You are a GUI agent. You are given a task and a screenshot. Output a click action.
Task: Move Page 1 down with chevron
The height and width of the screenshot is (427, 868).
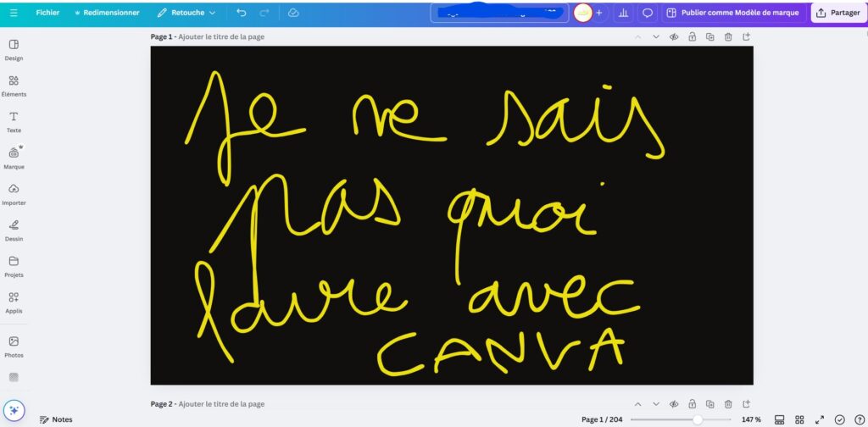(x=656, y=36)
